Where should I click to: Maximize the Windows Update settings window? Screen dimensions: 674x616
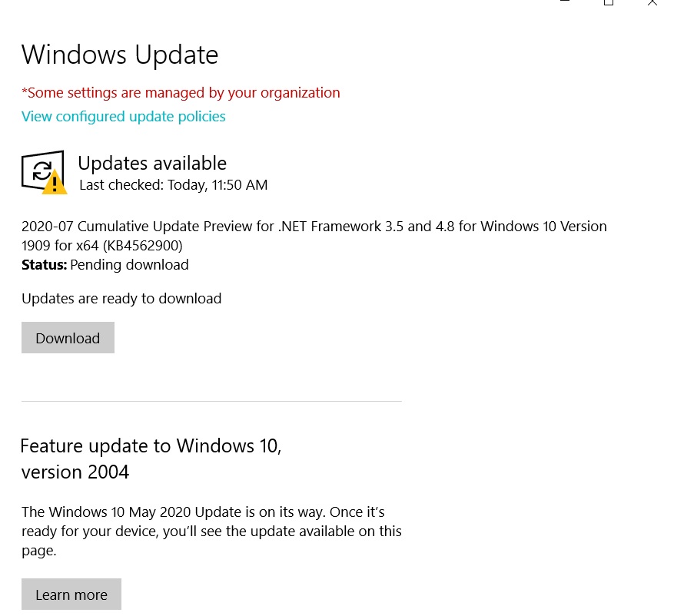[609, 3]
